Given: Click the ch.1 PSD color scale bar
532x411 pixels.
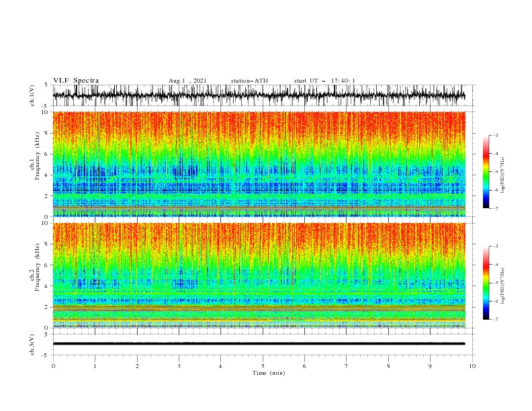Looking at the screenshot, I should pos(486,172).
